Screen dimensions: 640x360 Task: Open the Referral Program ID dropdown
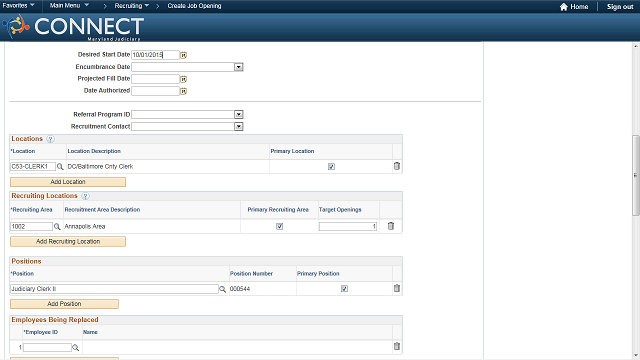239,115
